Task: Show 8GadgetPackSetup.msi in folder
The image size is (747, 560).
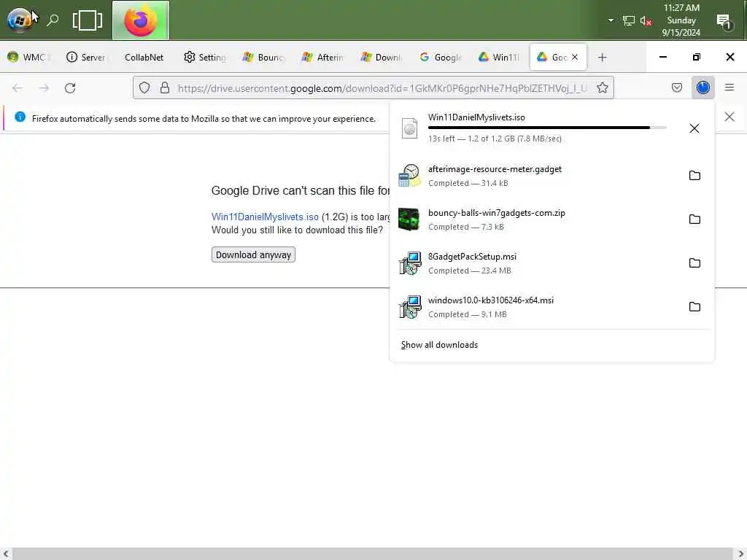Action: click(694, 262)
